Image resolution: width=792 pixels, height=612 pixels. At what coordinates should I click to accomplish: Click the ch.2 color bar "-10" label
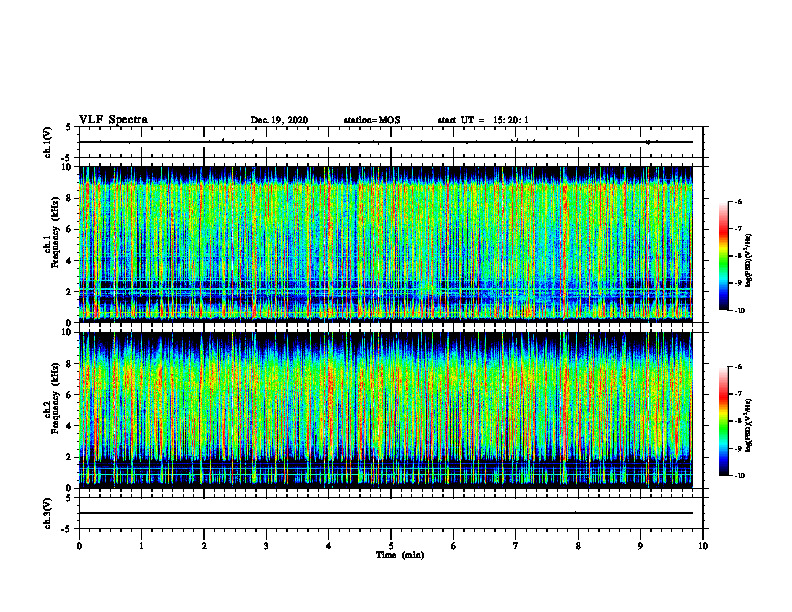(x=740, y=476)
